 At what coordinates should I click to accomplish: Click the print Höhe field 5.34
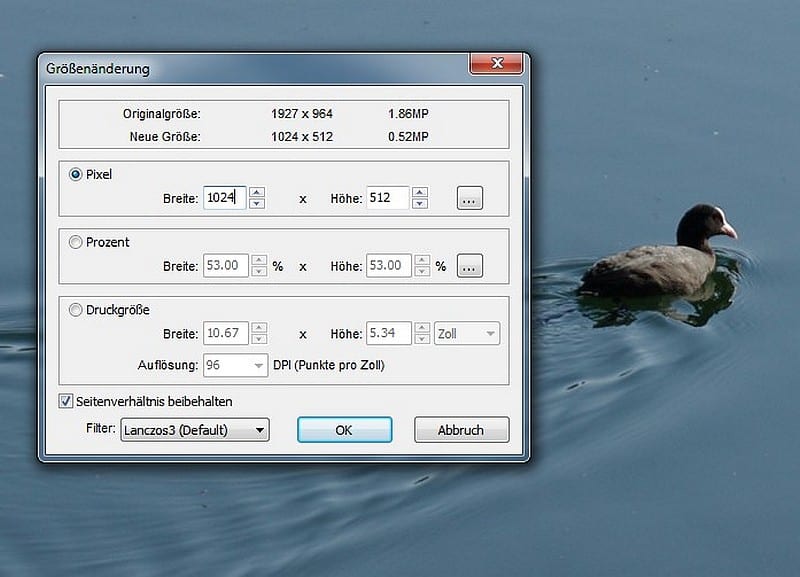tap(388, 334)
